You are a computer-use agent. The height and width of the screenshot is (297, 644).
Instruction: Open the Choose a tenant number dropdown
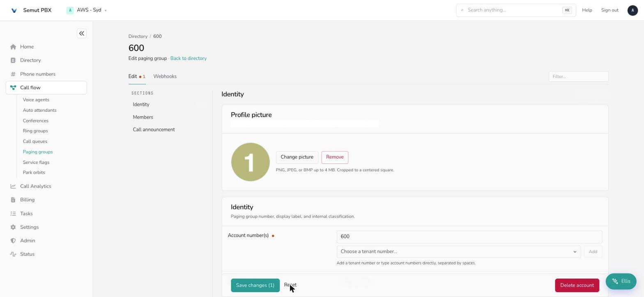point(458,252)
